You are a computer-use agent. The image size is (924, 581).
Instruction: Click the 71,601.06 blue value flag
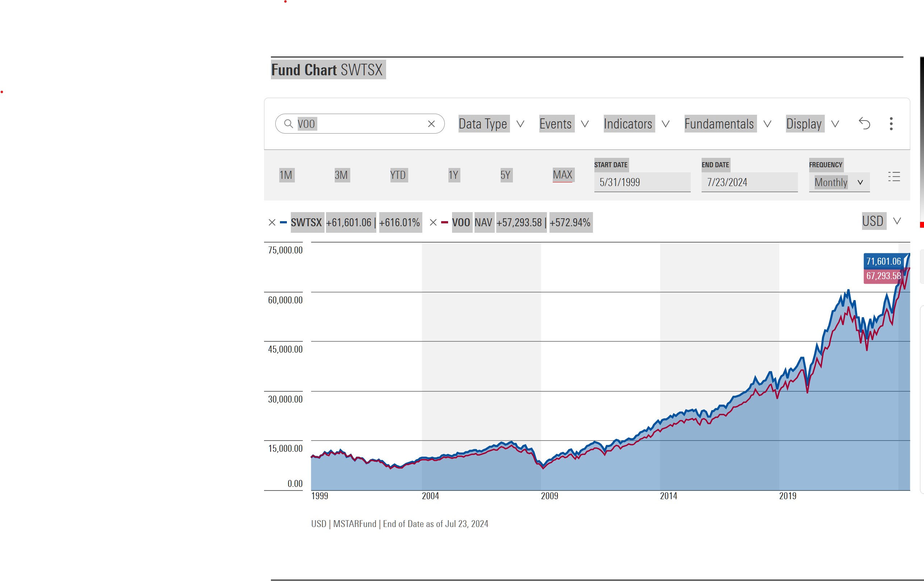(x=884, y=261)
